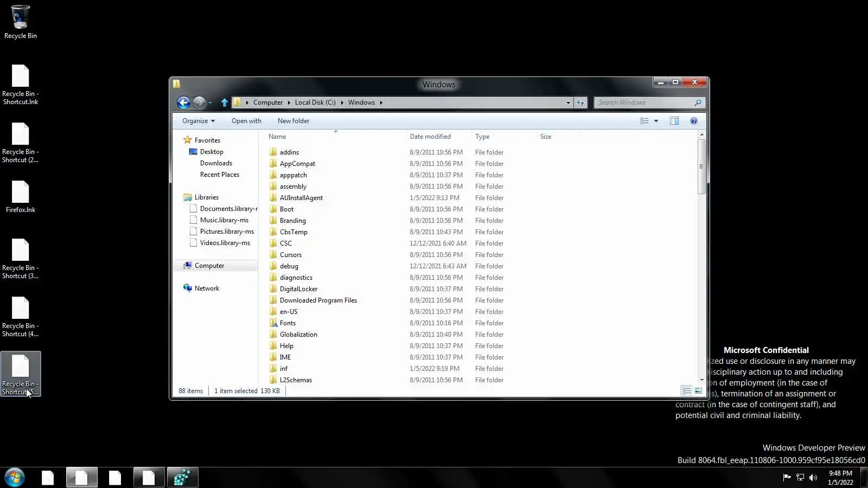Select Videos.library-ms in sidebar
The height and width of the screenshot is (488, 868).
point(225,243)
